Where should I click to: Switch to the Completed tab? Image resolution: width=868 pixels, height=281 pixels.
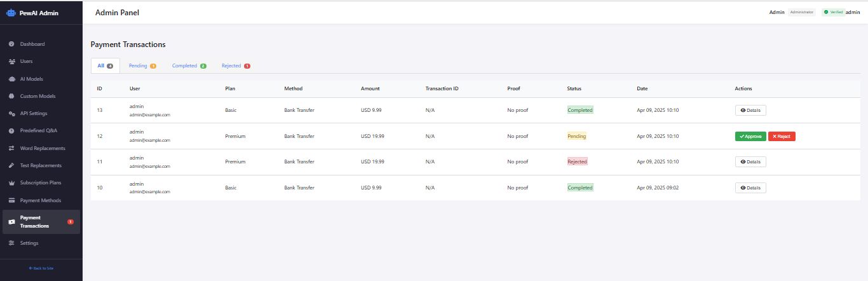(x=189, y=65)
